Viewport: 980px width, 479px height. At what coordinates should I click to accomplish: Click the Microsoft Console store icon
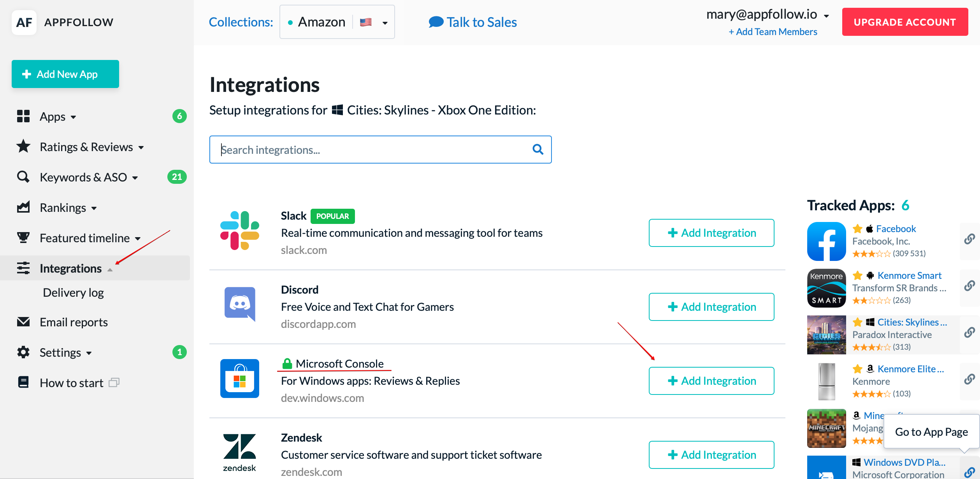pyautogui.click(x=240, y=379)
